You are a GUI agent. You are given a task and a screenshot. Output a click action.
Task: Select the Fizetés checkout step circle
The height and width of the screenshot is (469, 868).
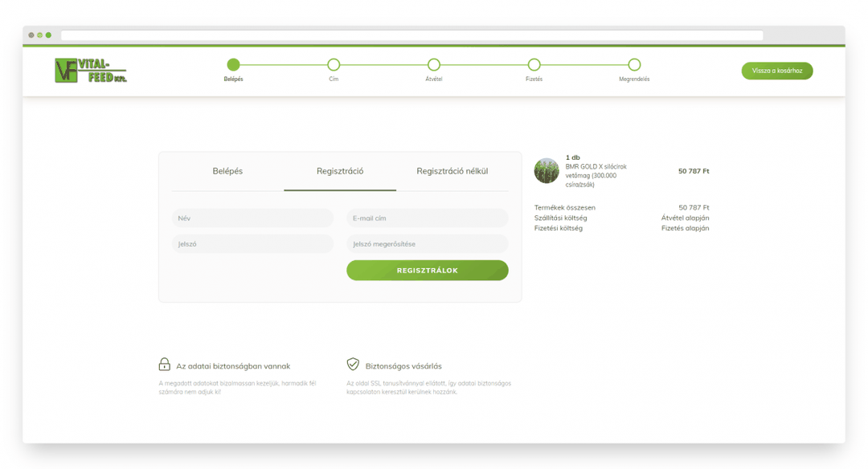click(x=534, y=65)
